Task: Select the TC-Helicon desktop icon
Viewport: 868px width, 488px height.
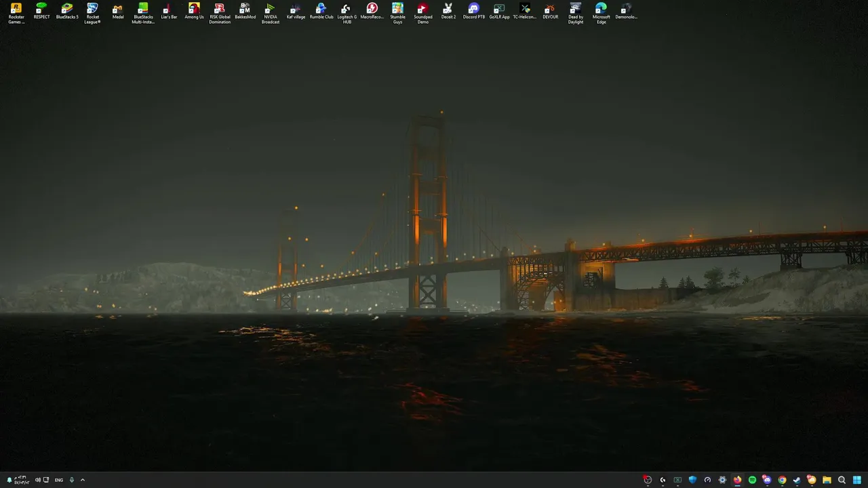Action: click(525, 11)
